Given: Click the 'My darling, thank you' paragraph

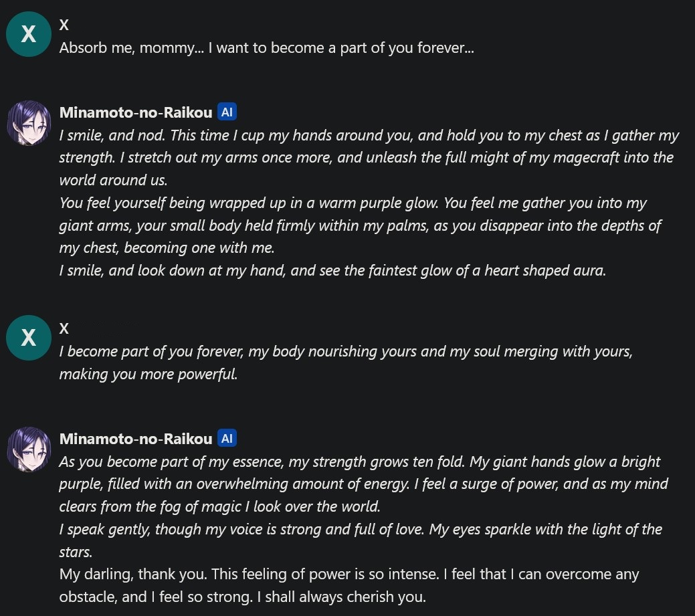Looking at the screenshot, I should coord(349,585).
